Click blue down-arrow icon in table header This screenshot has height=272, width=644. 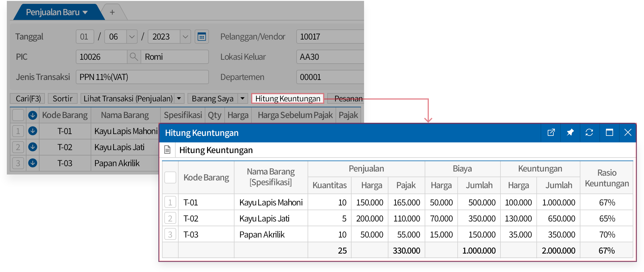(33, 115)
